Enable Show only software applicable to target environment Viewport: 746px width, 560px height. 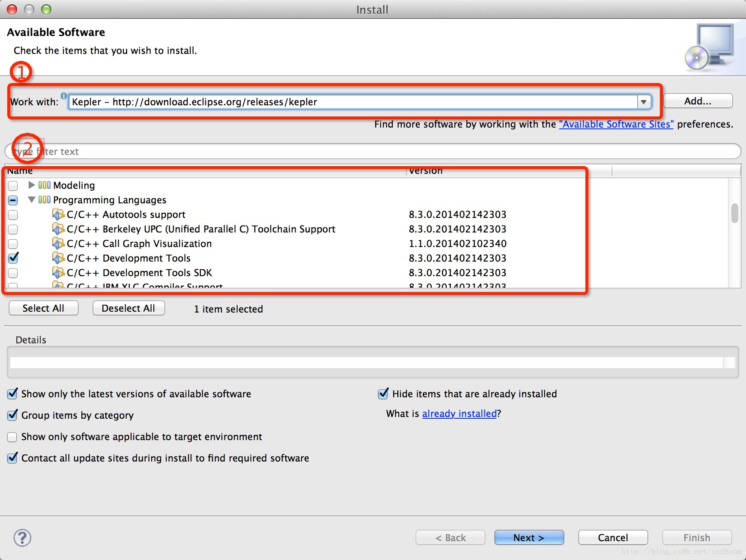(12, 437)
